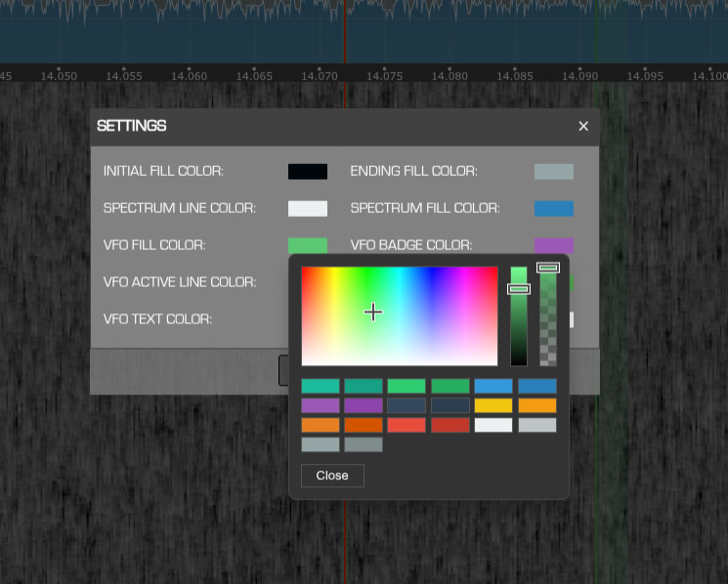Click the crosshair in the color gradient field
This screenshot has width=728, height=584.
373,313
